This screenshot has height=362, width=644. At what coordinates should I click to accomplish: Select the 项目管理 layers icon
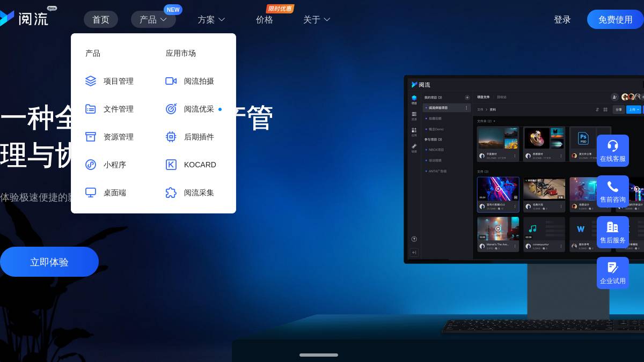tap(91, 81)
